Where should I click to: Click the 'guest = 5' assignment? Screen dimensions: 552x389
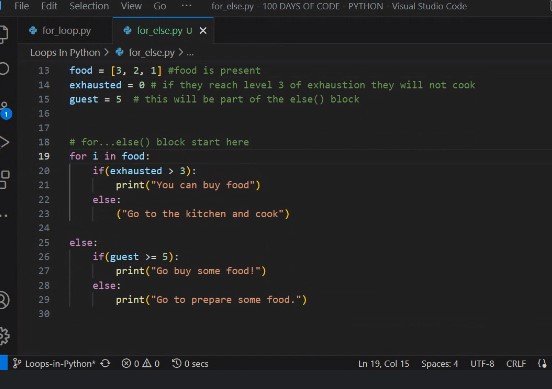(x=95, y=99)
